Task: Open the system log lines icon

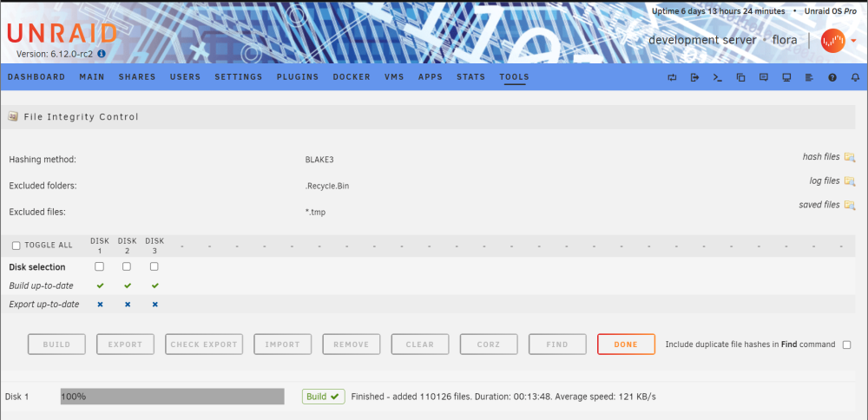Action: coord(809,77)
